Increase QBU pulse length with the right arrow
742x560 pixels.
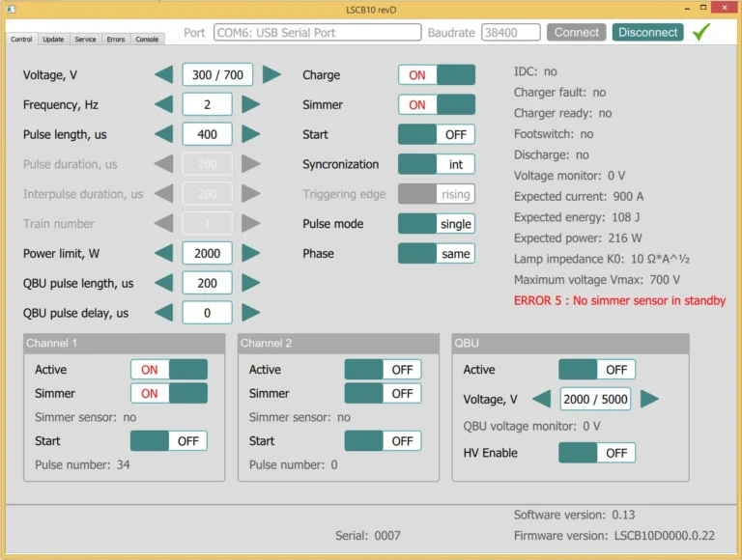point(251,283)
